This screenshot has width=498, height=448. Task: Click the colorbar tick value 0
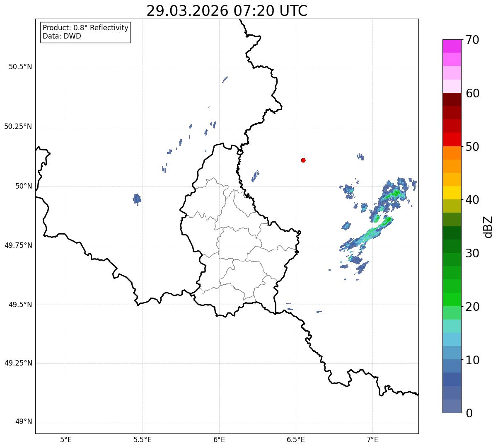[x=469, y=413]
